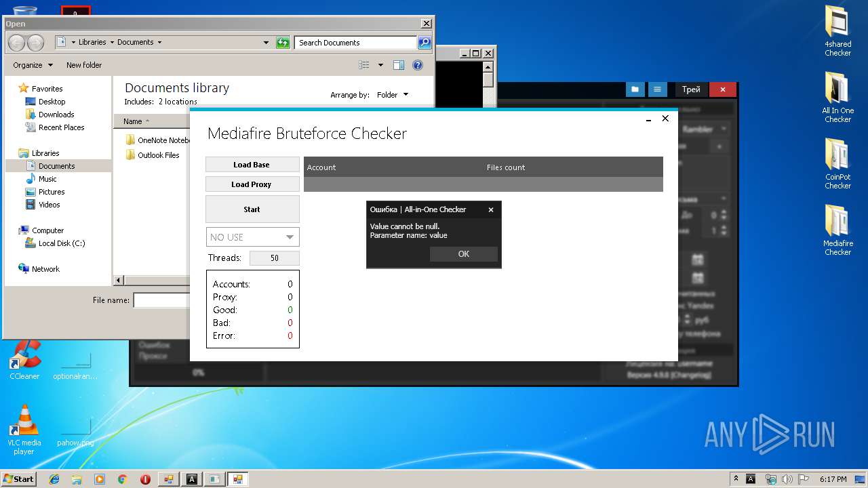Click the left arrow of horizontal scrollbar

click(119, 280)
